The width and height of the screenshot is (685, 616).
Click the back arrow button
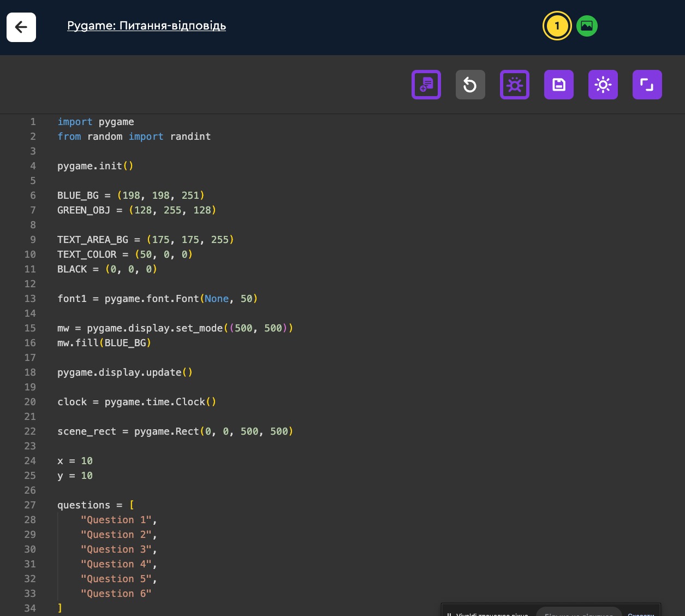(x=21, y=27)
